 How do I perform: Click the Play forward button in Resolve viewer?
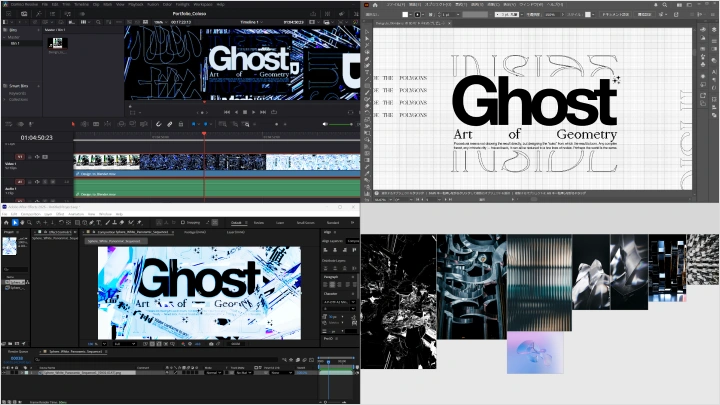(253, 112)
